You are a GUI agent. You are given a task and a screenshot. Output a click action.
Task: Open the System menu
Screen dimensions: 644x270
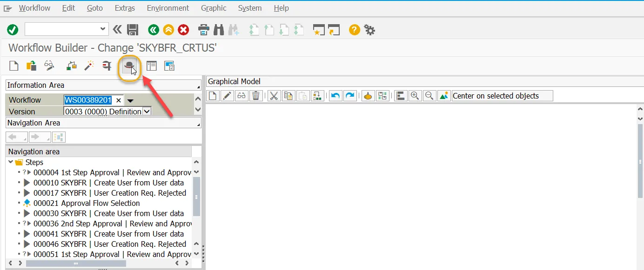click(x=250, y=8)
